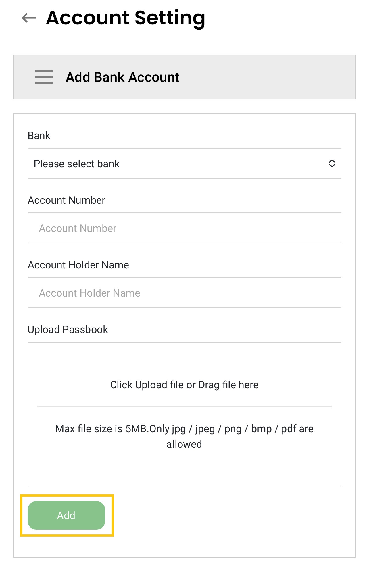Click Upload file link in the passbook area
Viewport: 369px width, 588px height.
point(184,385)
